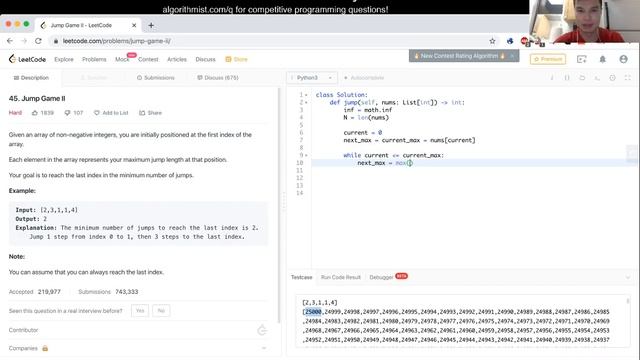Click the panel divider handle
Screen dimensions: 640x360
(x=284, y=201)
